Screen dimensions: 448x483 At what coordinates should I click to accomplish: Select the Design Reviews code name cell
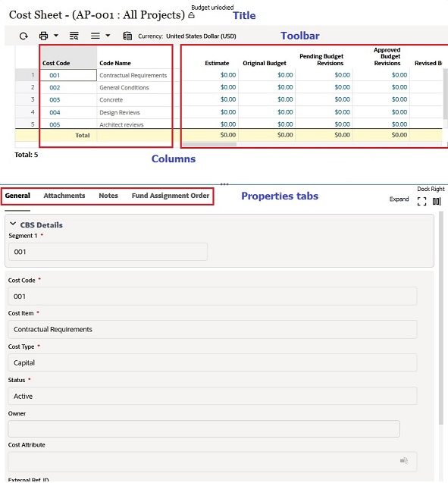(x=134, y=112)
